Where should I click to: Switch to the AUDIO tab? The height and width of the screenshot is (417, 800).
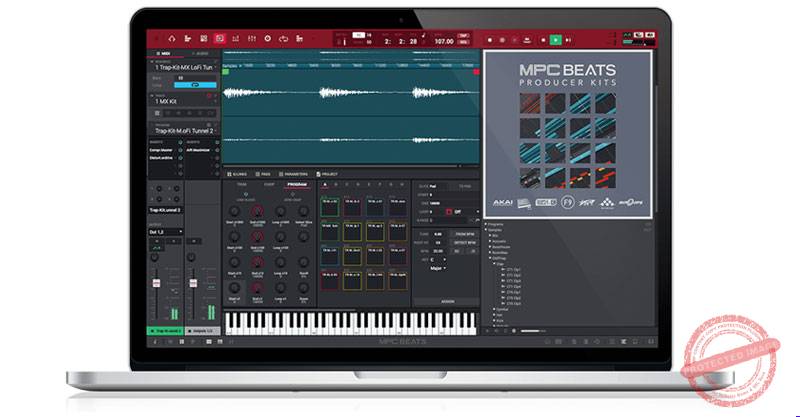(201, 53)
